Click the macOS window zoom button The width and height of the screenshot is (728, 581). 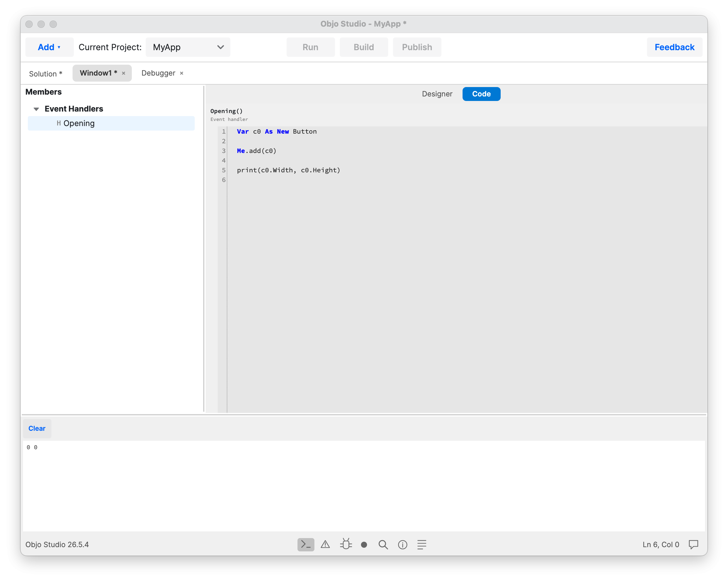click(53, 24)
